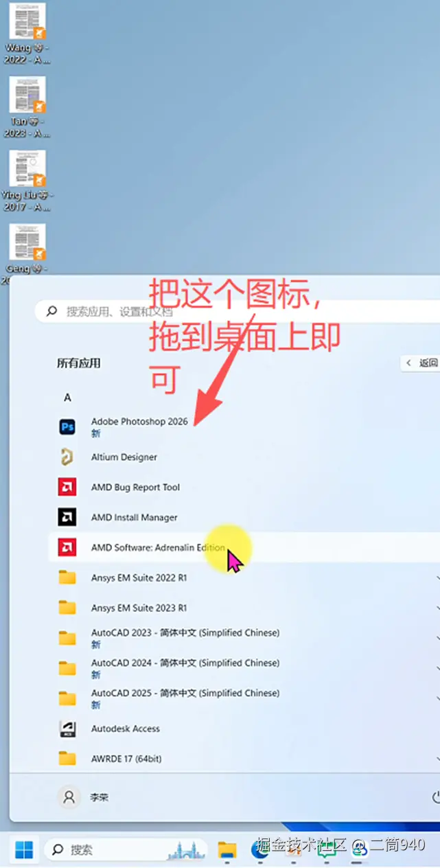Viewport: 440px width, 868px height.
Task: Open Ansys EM Suite 2022 R1 folder icon
Action: [67, 578]
